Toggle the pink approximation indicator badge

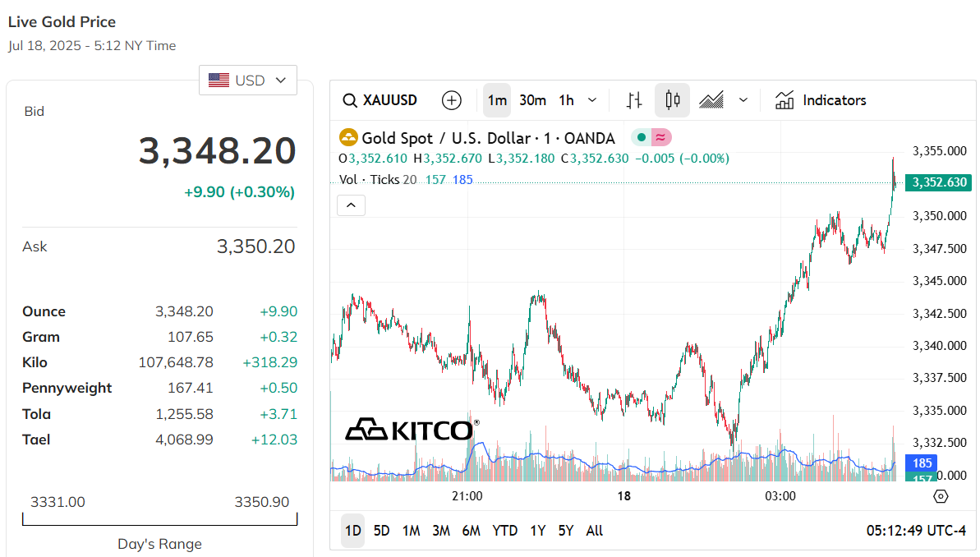click(660, 138)
